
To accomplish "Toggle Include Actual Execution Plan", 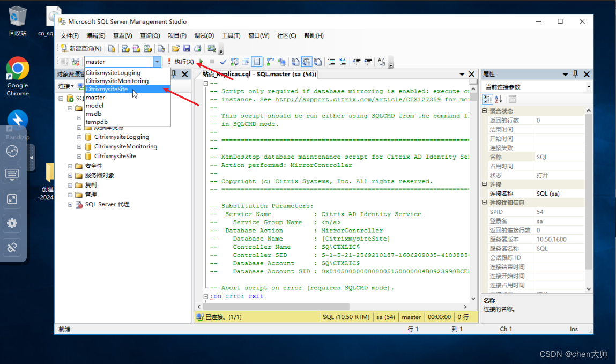I will 271,62.
